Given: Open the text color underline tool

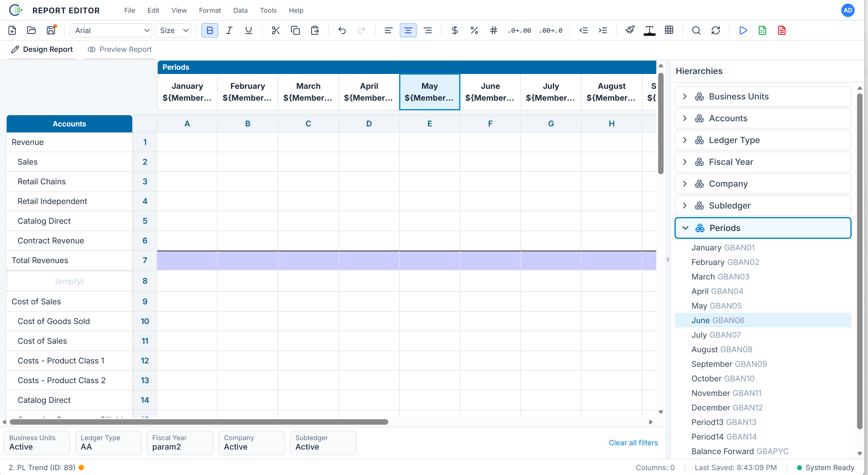Looking at the screenshot, I should click(649, 30).
